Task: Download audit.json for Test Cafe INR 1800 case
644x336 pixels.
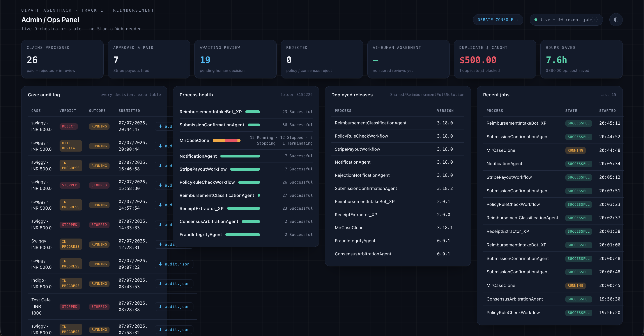Action: 174,306
